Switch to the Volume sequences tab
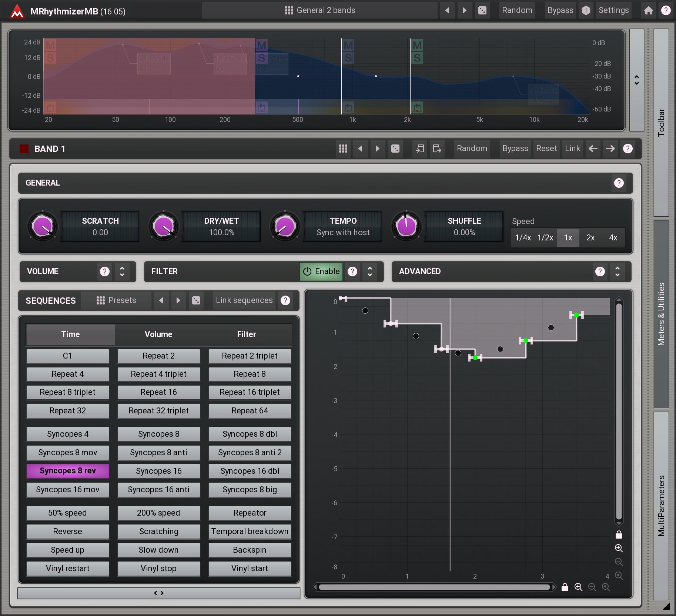 coord(158,334)
